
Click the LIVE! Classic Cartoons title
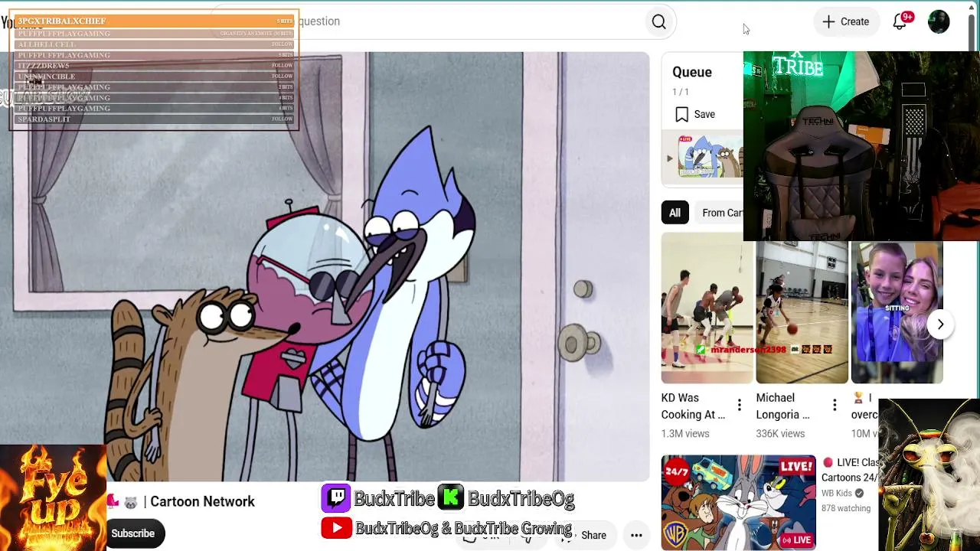[x=850, y=470]
